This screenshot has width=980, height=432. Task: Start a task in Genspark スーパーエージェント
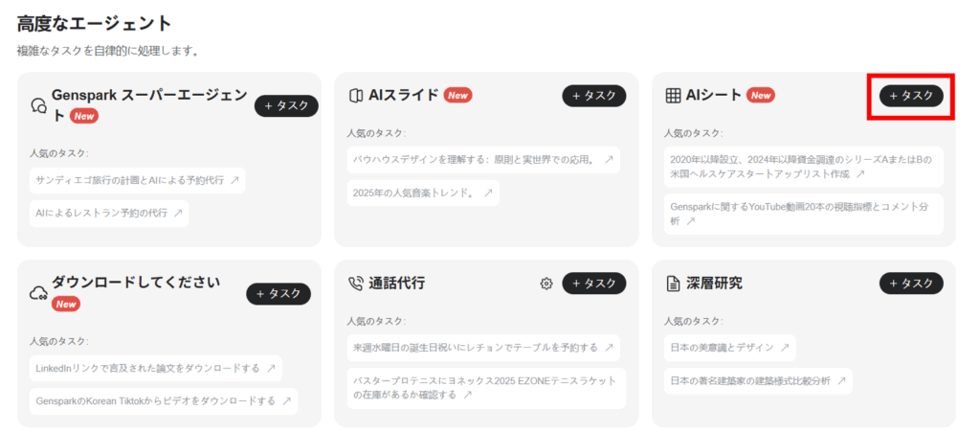click(x=286, y=106)
